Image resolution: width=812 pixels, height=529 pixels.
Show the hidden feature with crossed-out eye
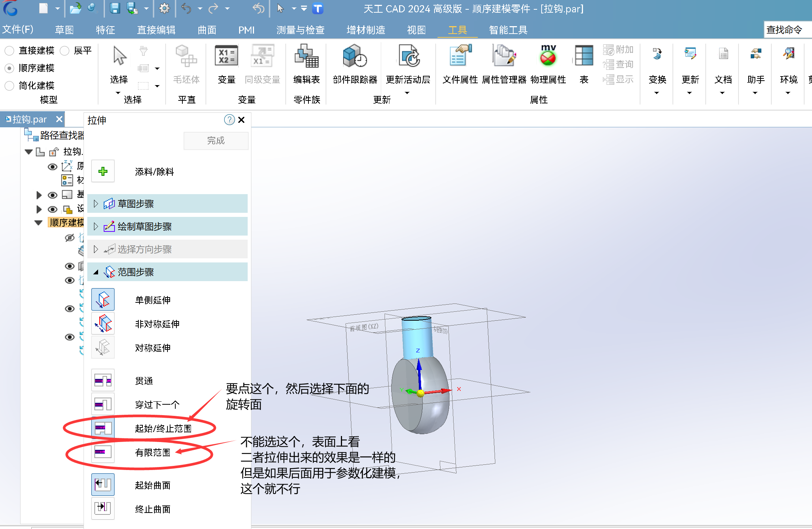click(x=70, y=238)
